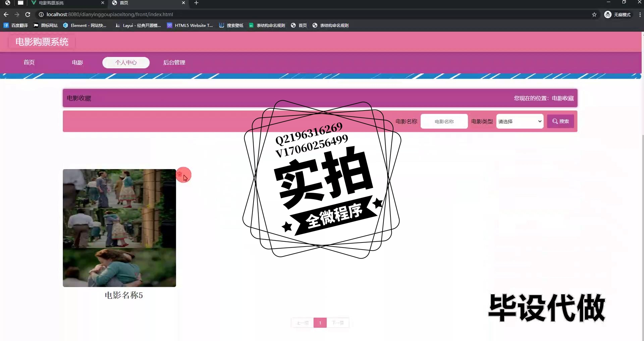Click the 电影名称5 title text

click(x=124, y=295)
